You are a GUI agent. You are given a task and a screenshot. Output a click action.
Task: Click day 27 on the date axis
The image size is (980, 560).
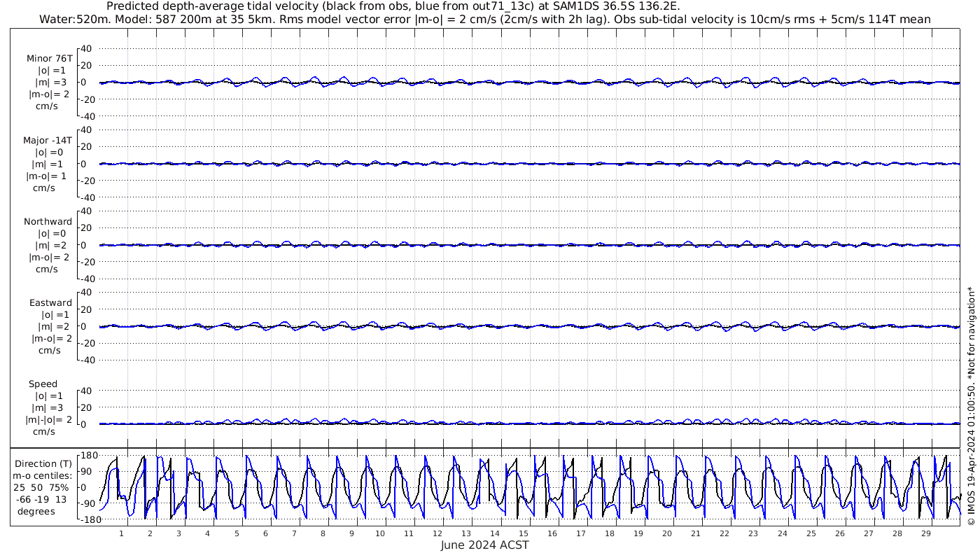pos(868,533)
